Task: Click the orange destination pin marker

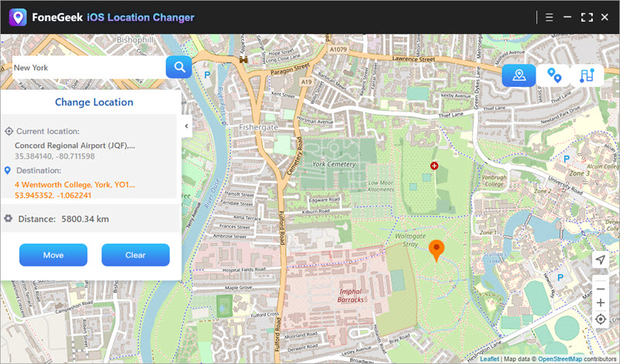Action: 436,250
